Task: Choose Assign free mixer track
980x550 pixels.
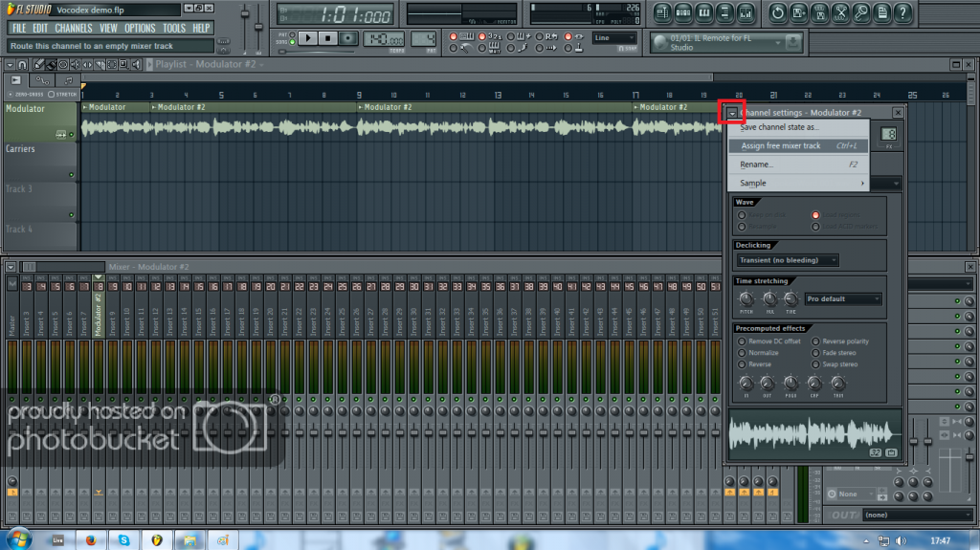Action: pos(799,145)
